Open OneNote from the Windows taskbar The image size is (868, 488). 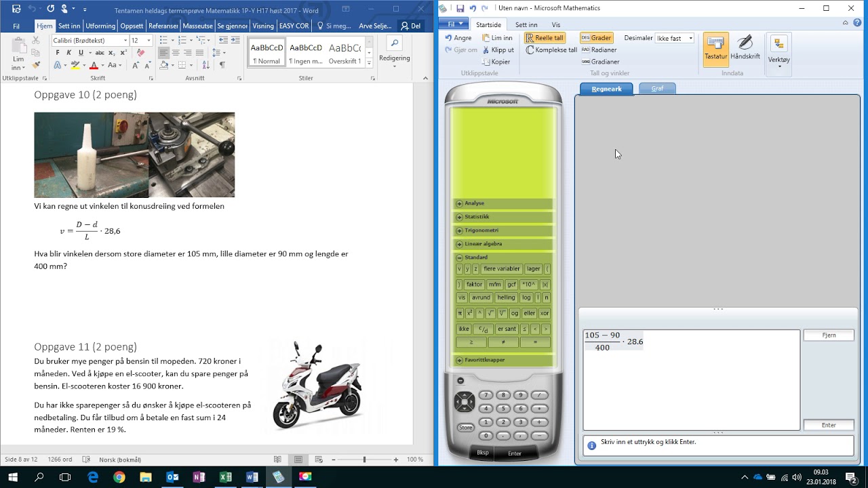pyautogui.click(x=199, y=477)
